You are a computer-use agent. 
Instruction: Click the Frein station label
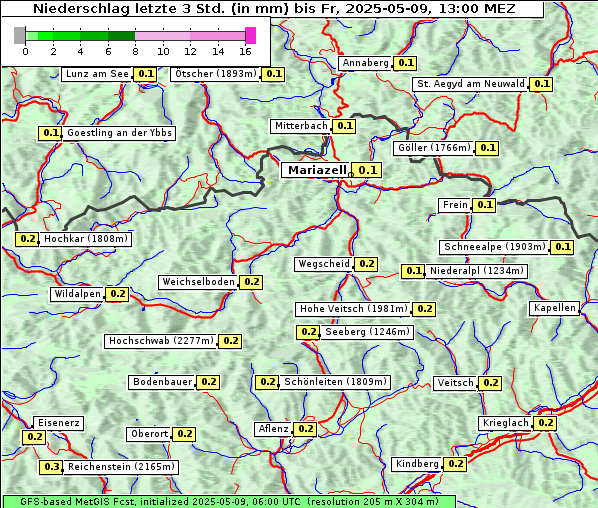click(455, 205)
